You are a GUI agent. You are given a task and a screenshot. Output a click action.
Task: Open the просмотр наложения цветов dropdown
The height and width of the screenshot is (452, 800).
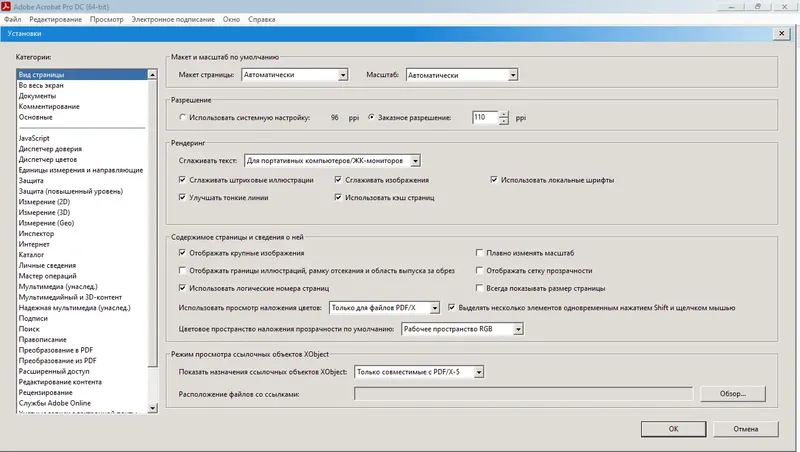pos(384,308)
